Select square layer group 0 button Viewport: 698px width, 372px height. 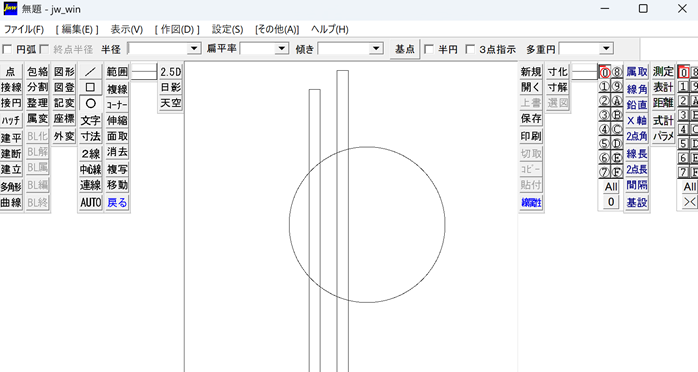coord(683,72)
